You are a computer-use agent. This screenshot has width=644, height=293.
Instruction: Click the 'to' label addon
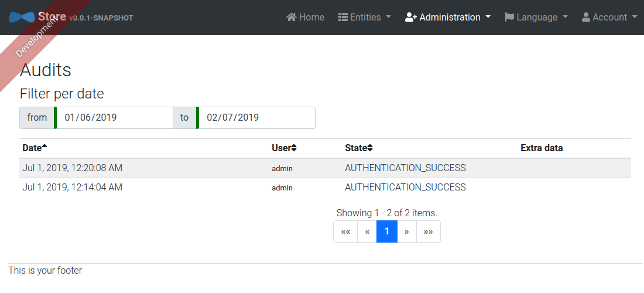pyautogui.click(x=184, y=118)
